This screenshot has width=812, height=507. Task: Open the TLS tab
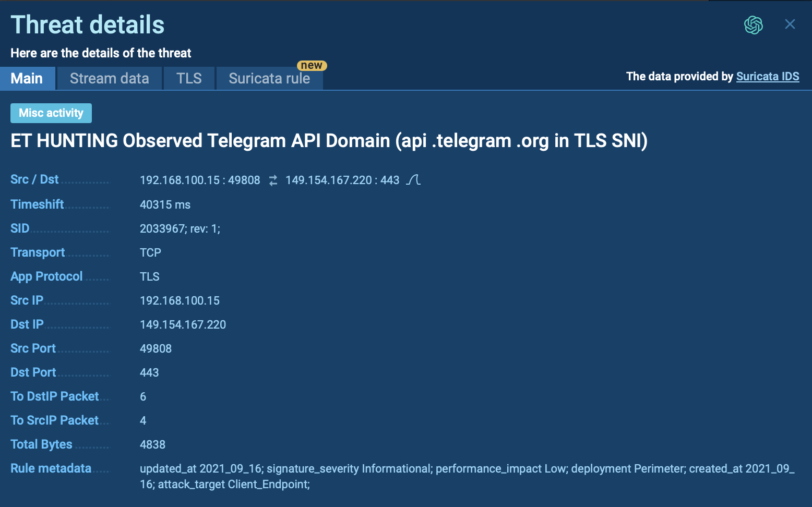[x=189, y=78]
